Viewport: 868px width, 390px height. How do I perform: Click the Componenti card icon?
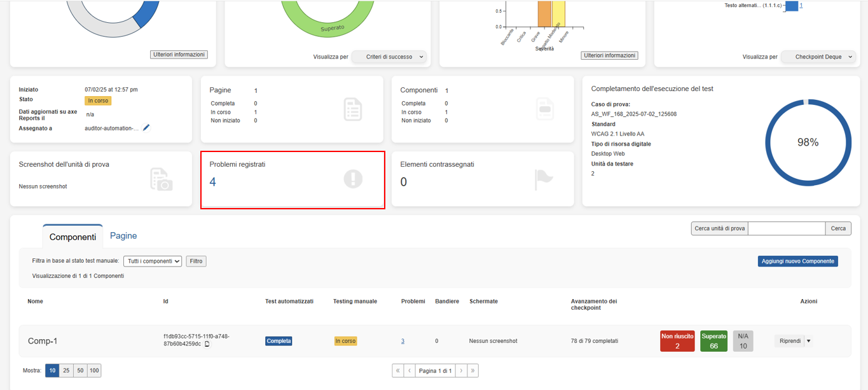tap(544, 109)
